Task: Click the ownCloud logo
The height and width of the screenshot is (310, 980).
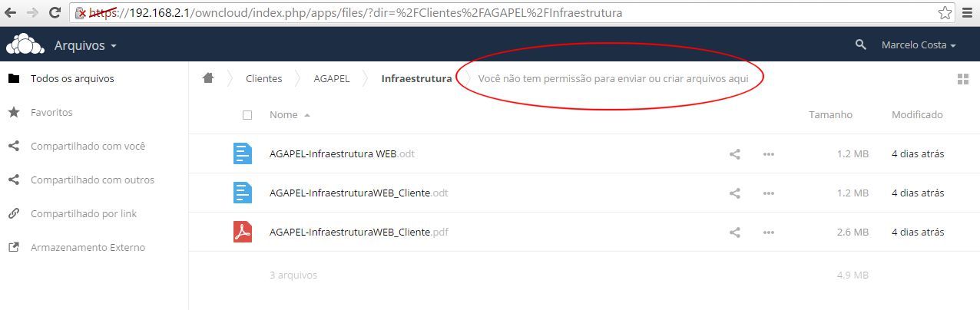Action: point(25,45)
